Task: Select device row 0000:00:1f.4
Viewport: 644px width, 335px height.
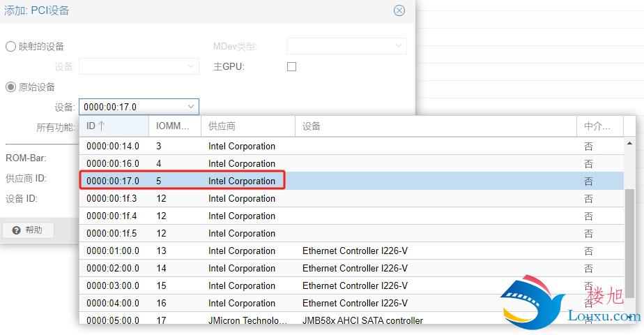Action: (x=351, y=216)
